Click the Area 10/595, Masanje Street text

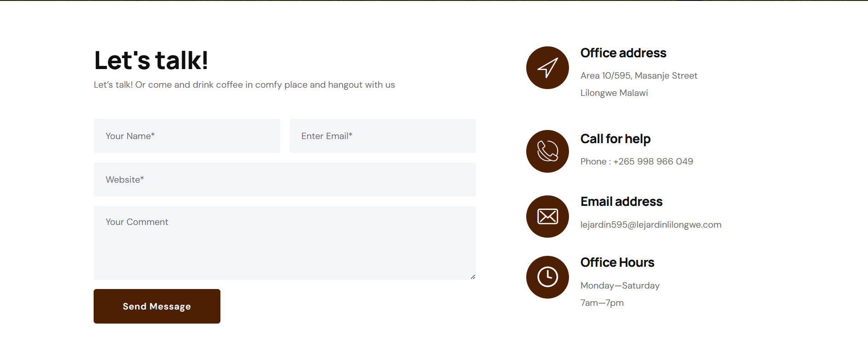click(639, 75)
